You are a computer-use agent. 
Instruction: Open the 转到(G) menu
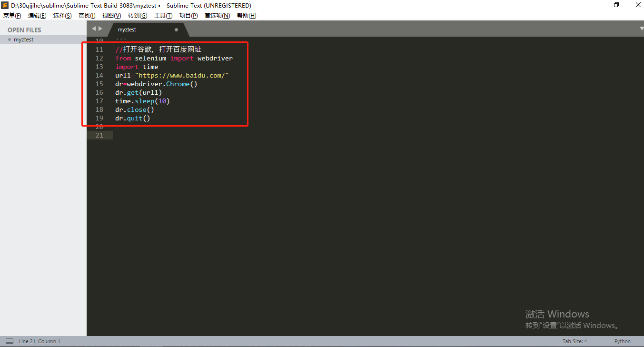tap(138, 16)
